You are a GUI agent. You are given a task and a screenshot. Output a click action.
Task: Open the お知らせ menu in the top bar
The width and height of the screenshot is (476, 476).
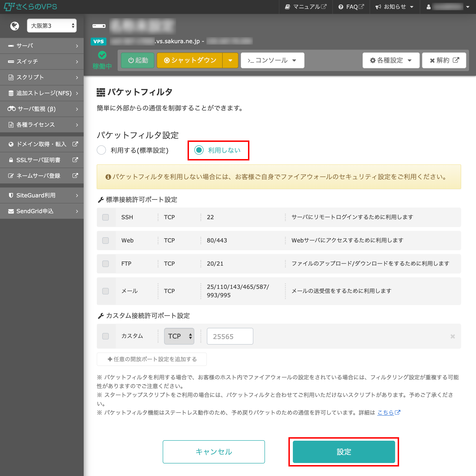(x=394, y=7)
